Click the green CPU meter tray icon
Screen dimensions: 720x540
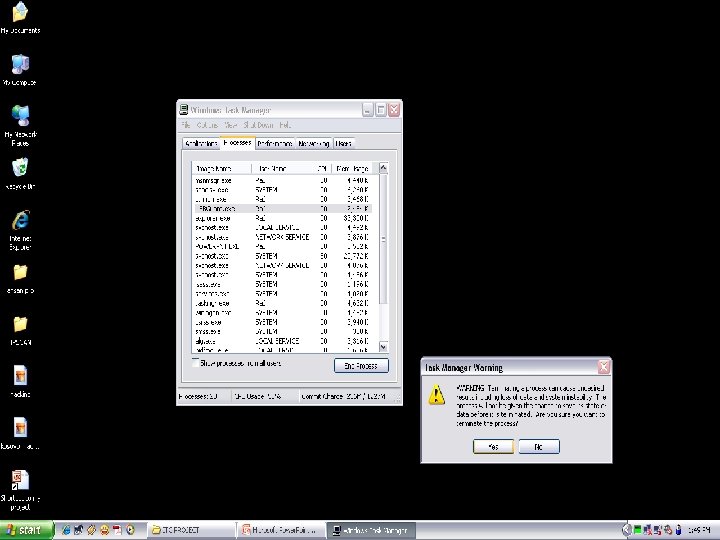coord(637,530)
